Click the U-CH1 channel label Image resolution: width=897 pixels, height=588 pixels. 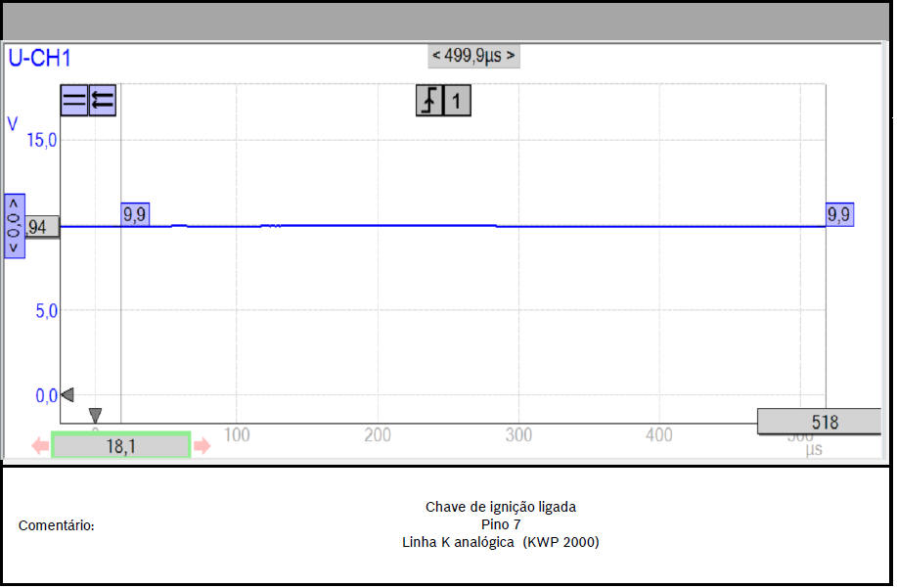[x=40, y=59]
